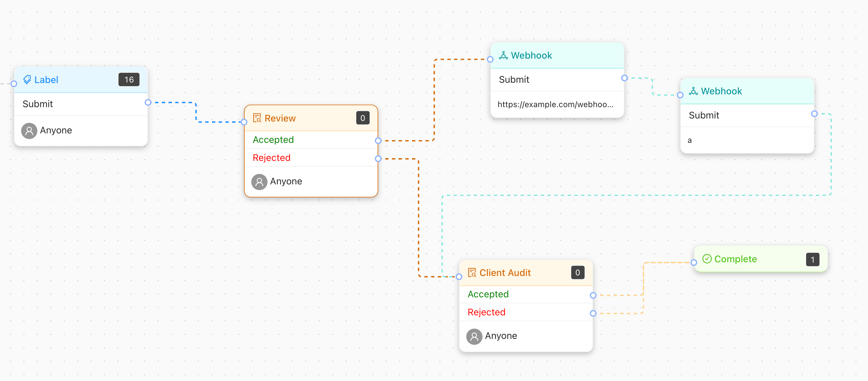Click the Complete node input connector handle
Screen dimensions: 868x381
pyautogui.click(x=694, y=262)
